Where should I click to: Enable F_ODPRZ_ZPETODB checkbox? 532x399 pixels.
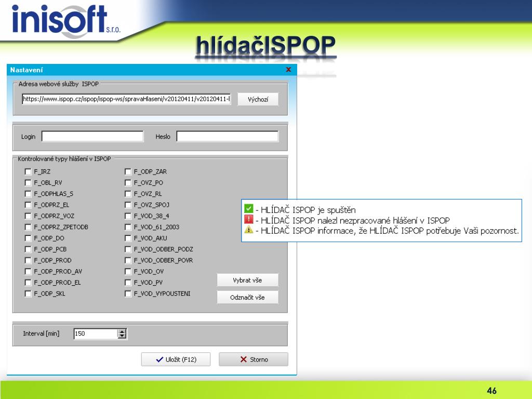coord(28,227)
